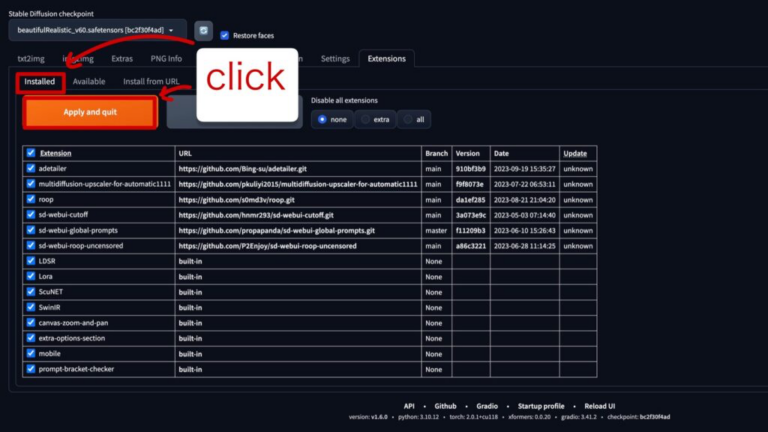
Task: Select the 'all' disable extensions radio
Action: (x=408, y=119)
